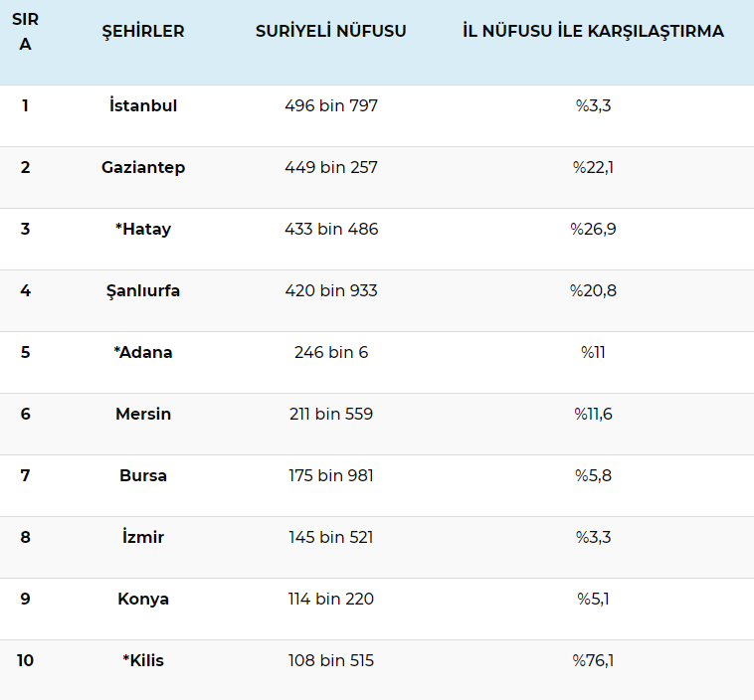Click the 496 bin 797 population value
The image size is (754, 700).
(x=331, y=105)
